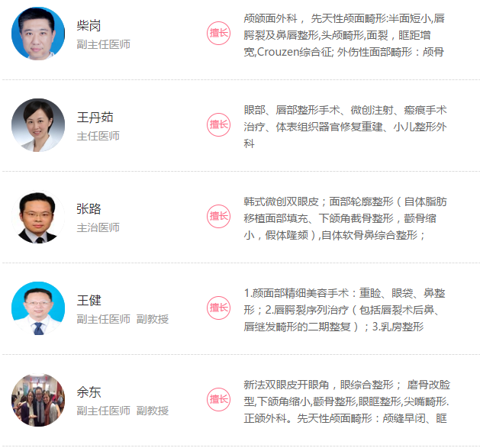Screen dimensions: 480x448
Task: Click the 副教授 title beside 余东
Action: click(153, 411)
